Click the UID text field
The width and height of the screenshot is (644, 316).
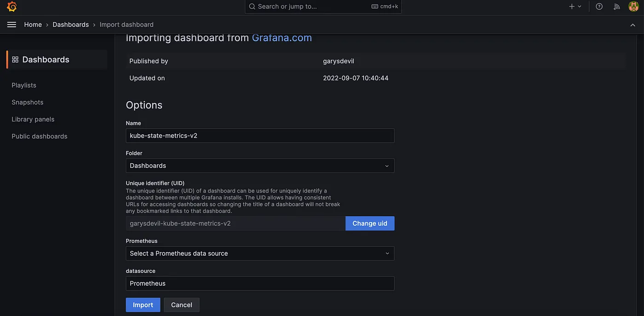tap(236, 224)
